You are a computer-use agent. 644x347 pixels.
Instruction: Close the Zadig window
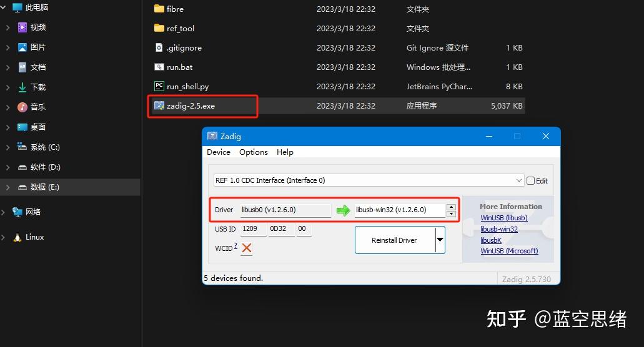545,136
